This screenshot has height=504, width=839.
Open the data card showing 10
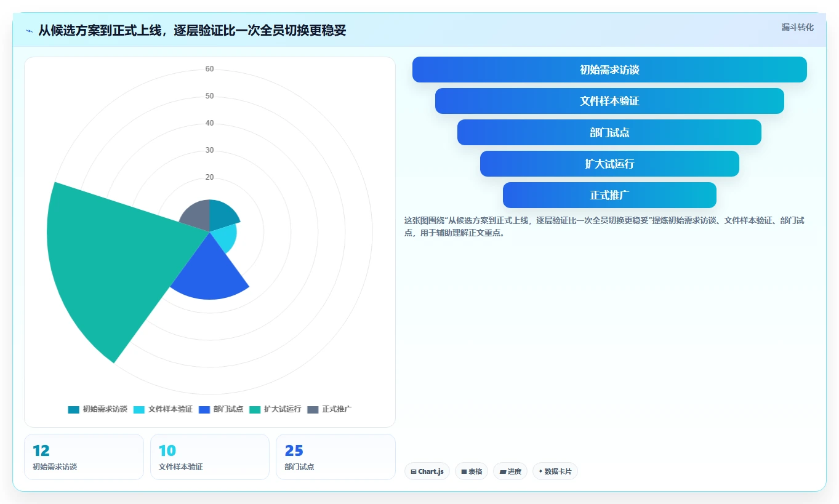(x=210, y=457)
